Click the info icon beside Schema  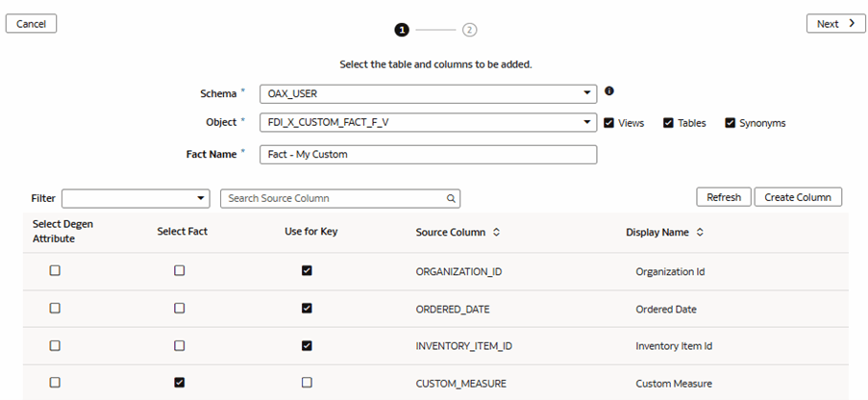pos(608,91)
